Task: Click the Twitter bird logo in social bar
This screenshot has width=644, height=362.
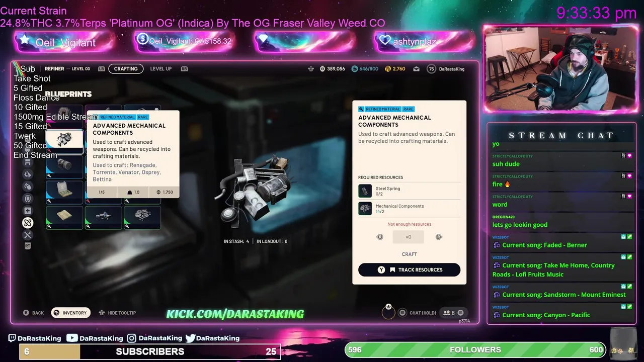Action: click(190, 338)
